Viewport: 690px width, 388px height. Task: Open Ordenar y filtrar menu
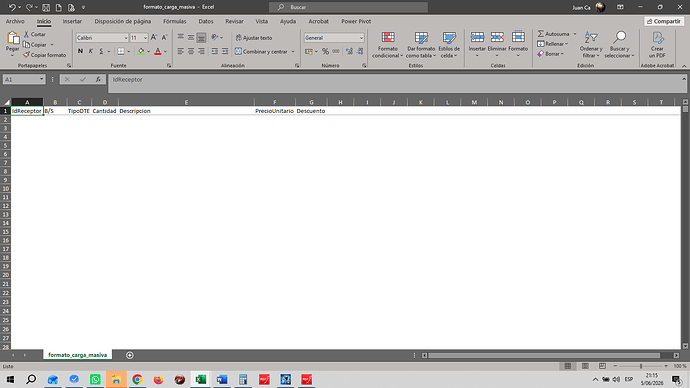[591, 45]
